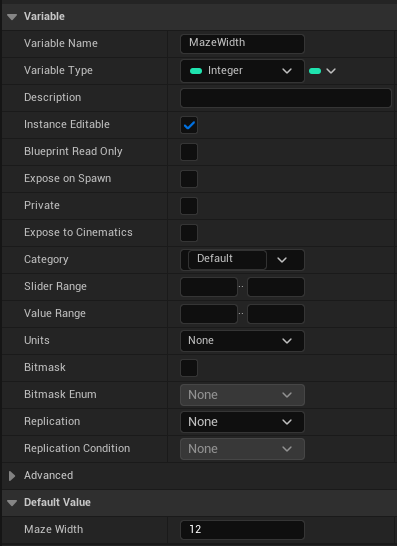
Task: Collapse the Variable section triangle
Action: click(12, 17)
